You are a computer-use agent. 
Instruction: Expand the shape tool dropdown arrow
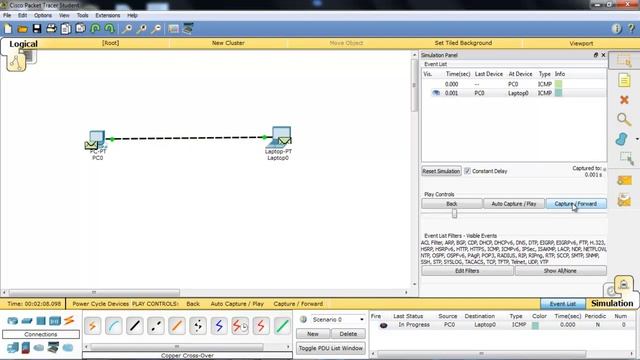click(x=637, y=139)
